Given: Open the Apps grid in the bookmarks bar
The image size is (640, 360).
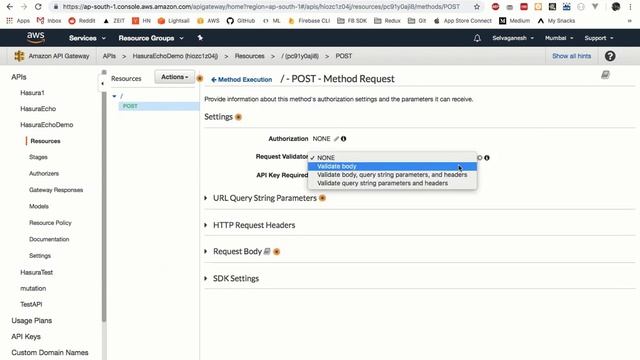Looking at the screenshot, I should pyautogui.click(x=18, y=20).
